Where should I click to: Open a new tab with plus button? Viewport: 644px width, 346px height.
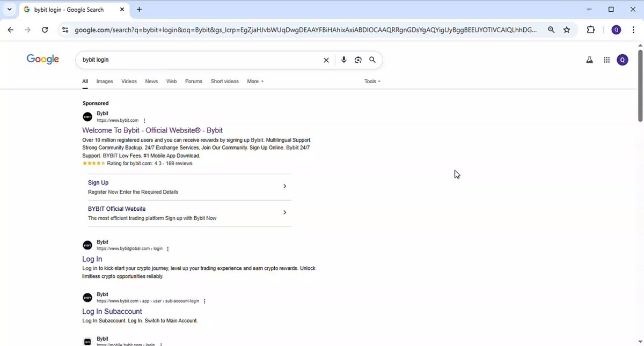click(x=140, y=10)
